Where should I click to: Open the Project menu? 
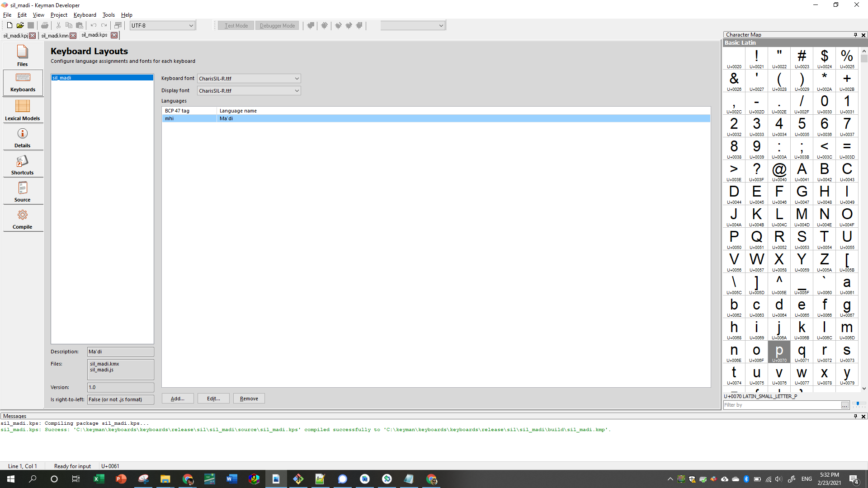59,15
